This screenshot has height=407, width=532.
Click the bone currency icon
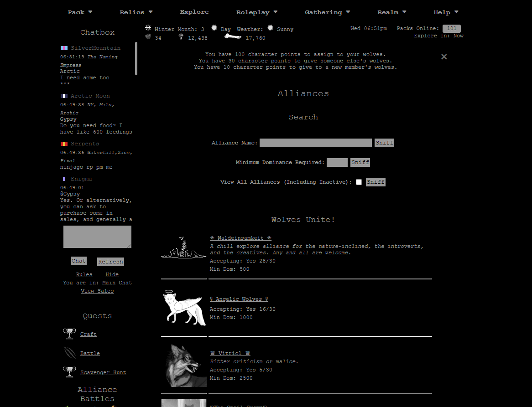233,36
